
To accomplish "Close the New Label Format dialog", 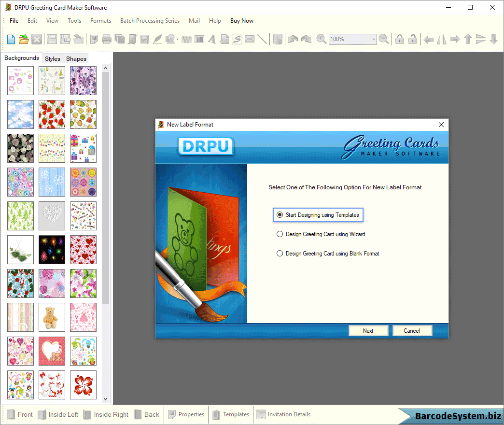I will (441, 125).
